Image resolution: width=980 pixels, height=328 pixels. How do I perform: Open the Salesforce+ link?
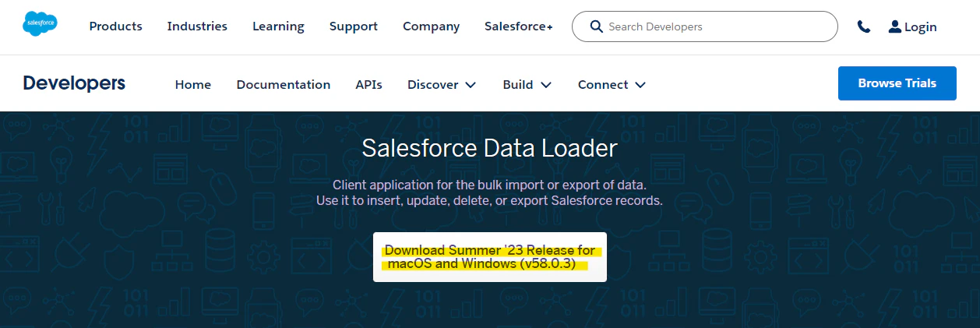(519, 26)
